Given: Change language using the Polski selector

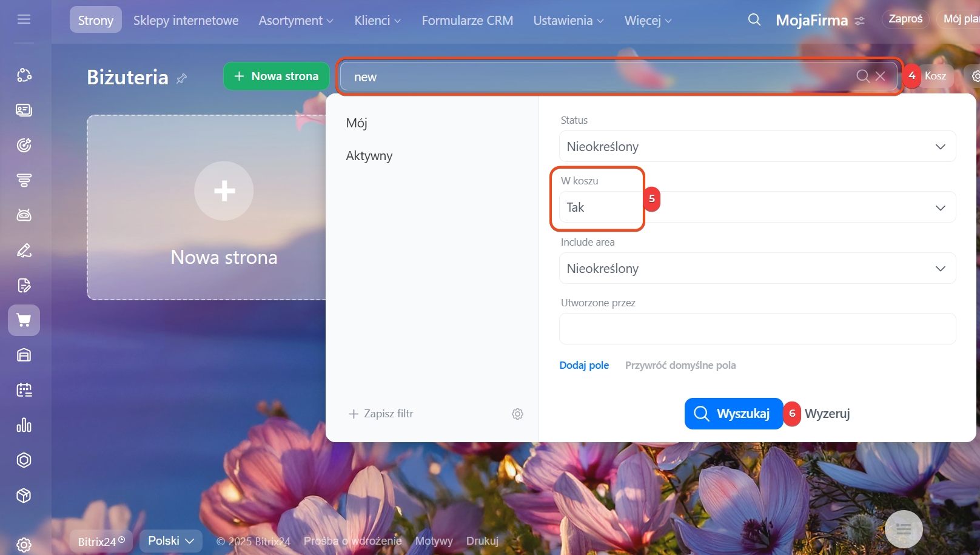Looking at the screenshot, I should tap(170, 540).
